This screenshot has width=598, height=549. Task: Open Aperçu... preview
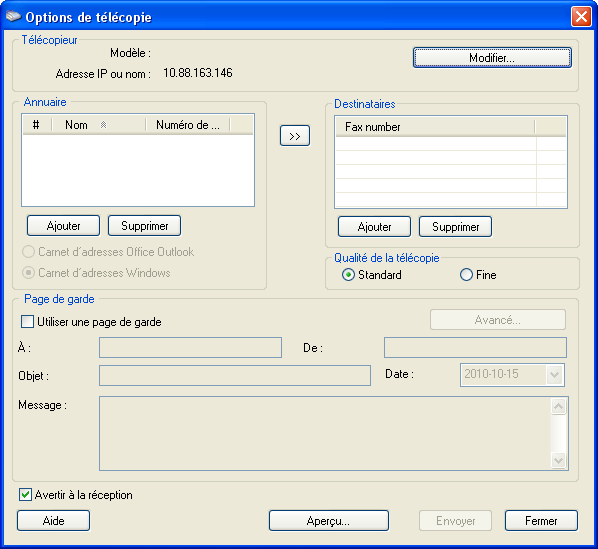(x=328, y=521)
